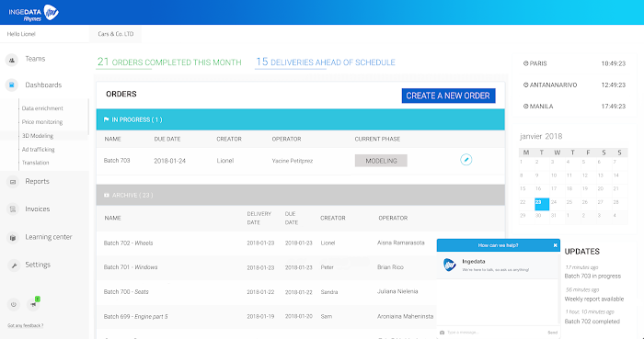The image size is (644, 339).
Task: Click the Invoices sidebar icon
Action: 13,209
